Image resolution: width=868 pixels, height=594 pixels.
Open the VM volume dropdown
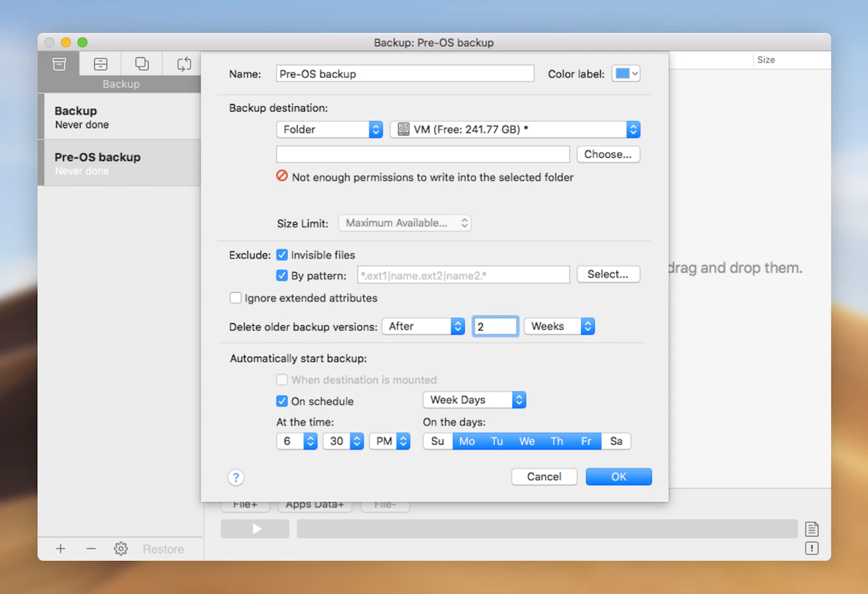pyautogui.click(x=515, y=129)
